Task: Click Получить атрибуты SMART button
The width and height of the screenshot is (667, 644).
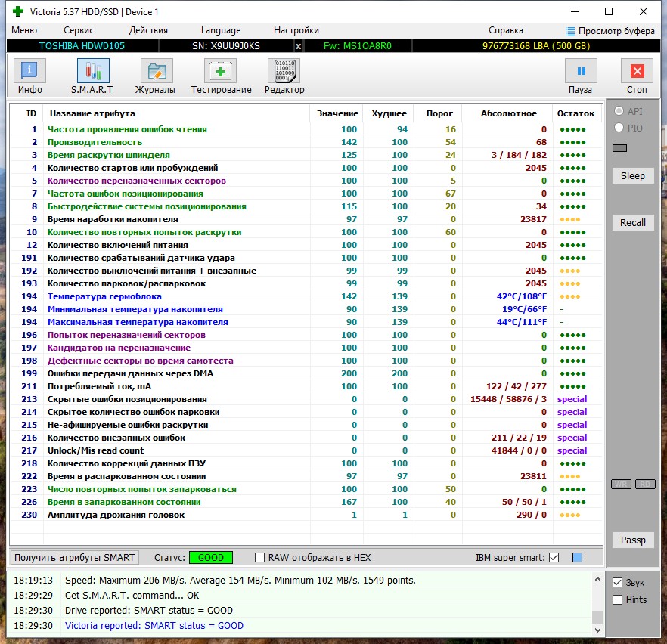Action: point(74,557)
